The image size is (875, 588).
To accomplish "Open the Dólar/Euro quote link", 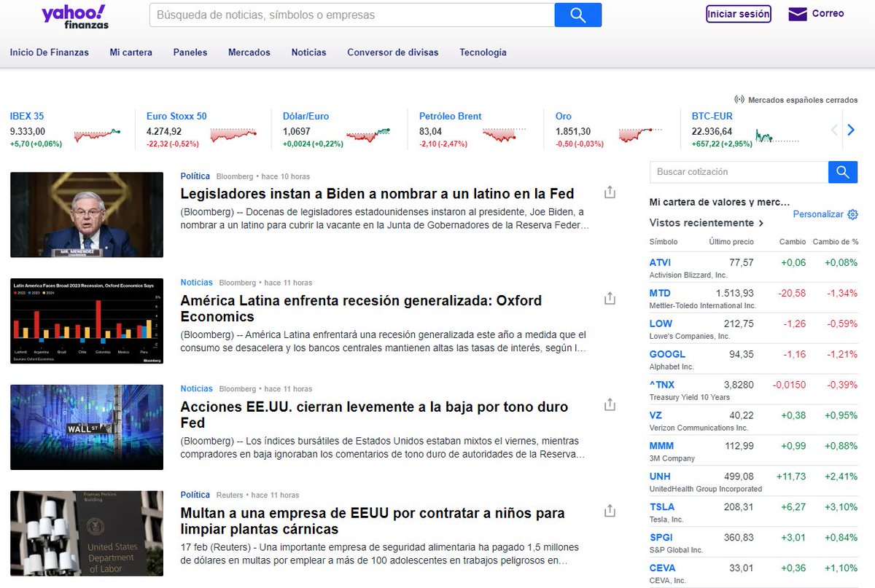I will pos(306,116).
